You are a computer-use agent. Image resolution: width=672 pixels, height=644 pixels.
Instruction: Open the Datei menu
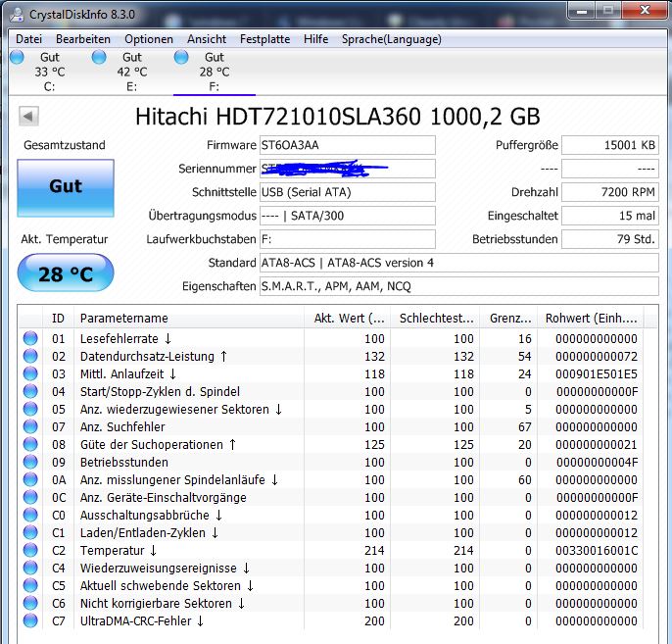pyautogui.click(x=28, y=39)
